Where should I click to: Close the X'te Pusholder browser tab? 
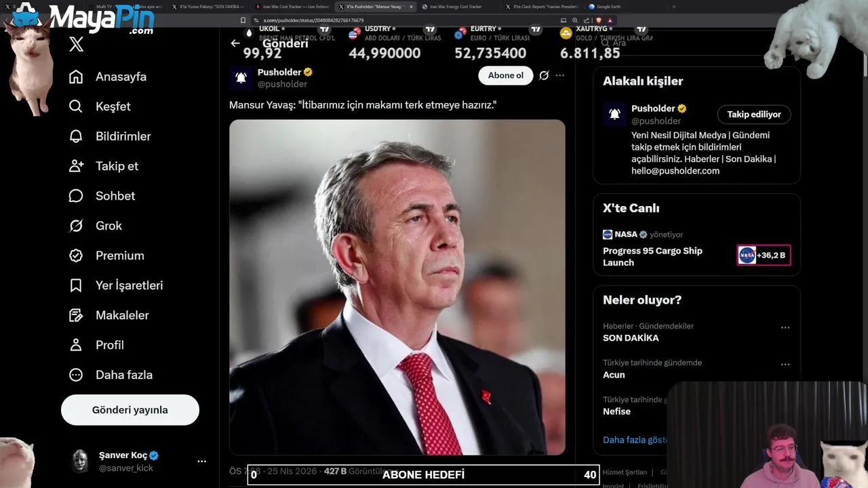[411, 7]
